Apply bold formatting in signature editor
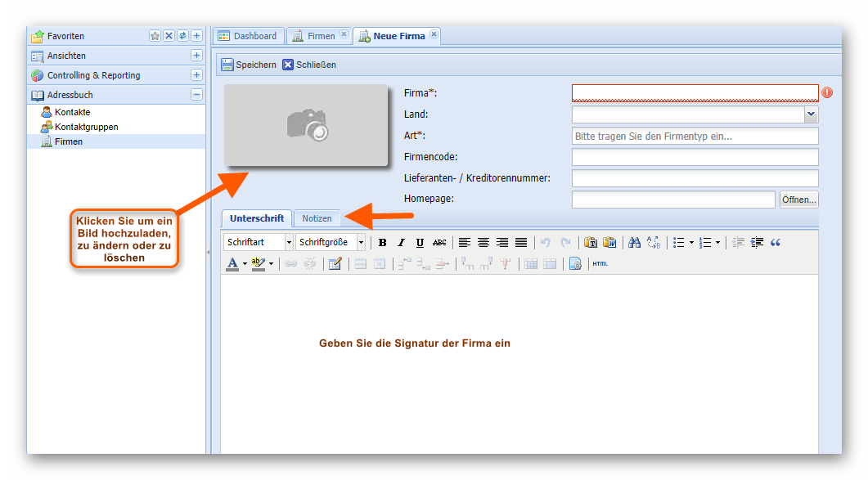The width and height of the screenshot is (868, 480). click(382, 243)
